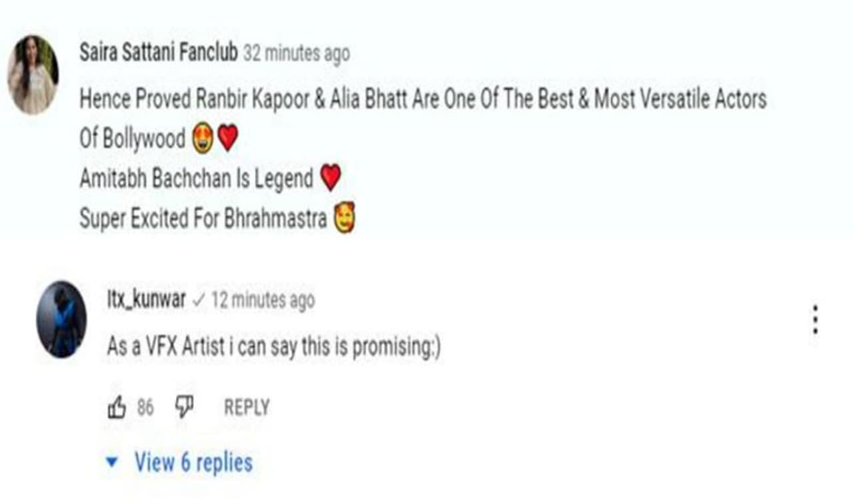
Task: Click the red heart on Bollywood line
Action: tap(227, 138)
